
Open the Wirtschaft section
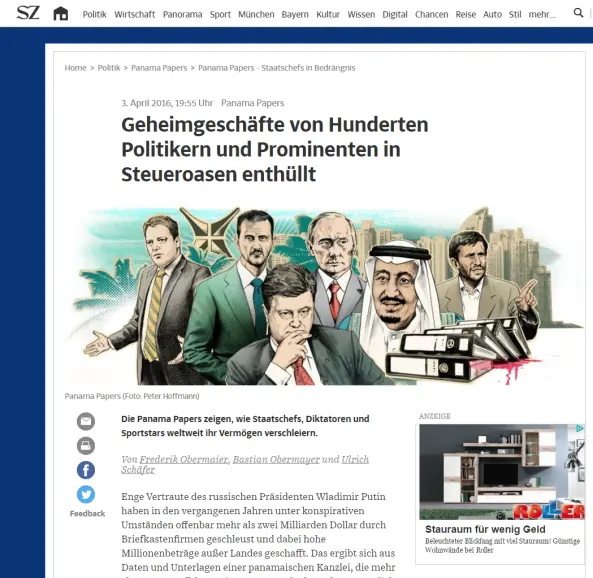tap(135, 14)
